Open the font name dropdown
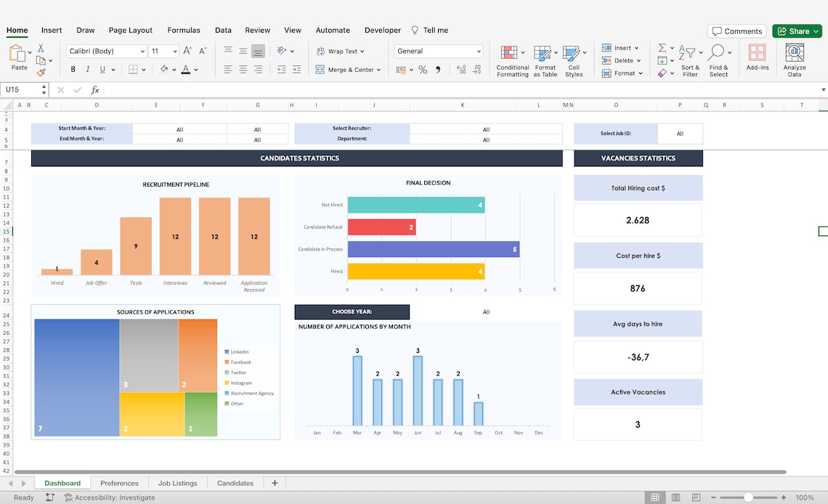Screen dimensions: 828x504 tap(143, 51)
